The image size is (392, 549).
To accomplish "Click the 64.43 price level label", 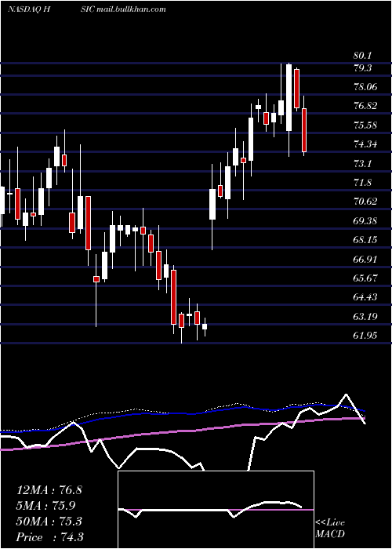I will click(365, 297).
